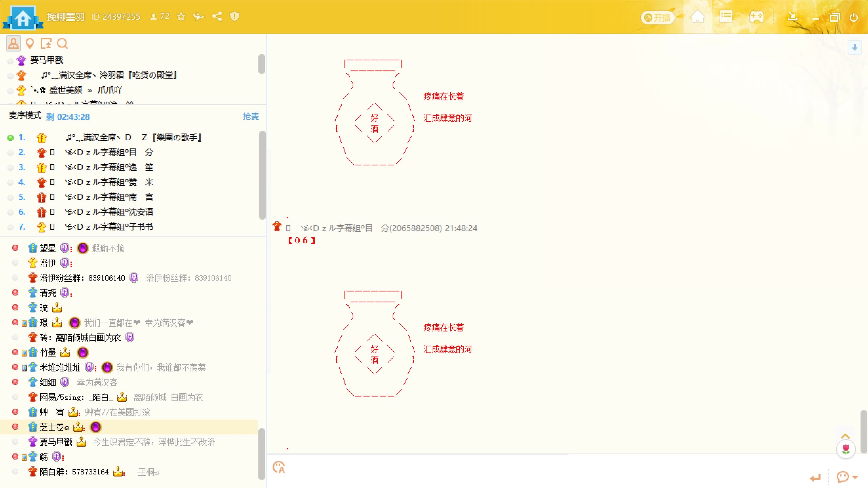The image size is (868, 488).
Task: Click the purple gem beside 芝士卷
Action: (96, 427)
